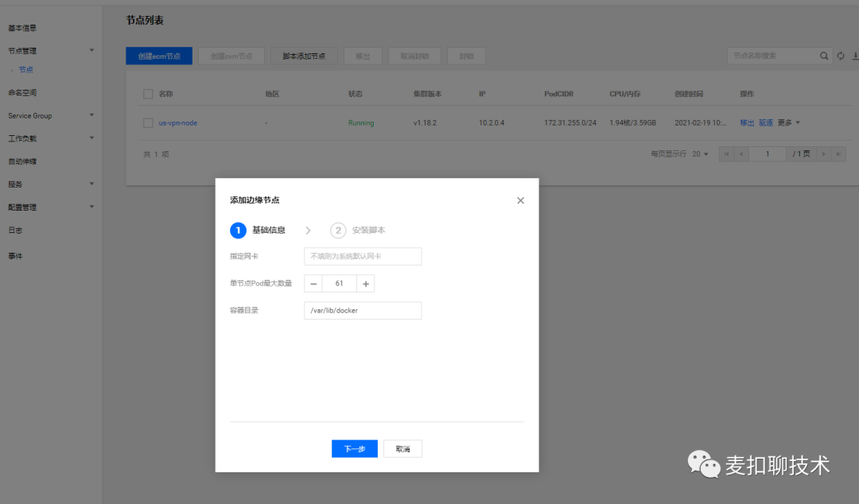
Task: Close the 添加边缘节点 dialog
Action: click(520, 200)
